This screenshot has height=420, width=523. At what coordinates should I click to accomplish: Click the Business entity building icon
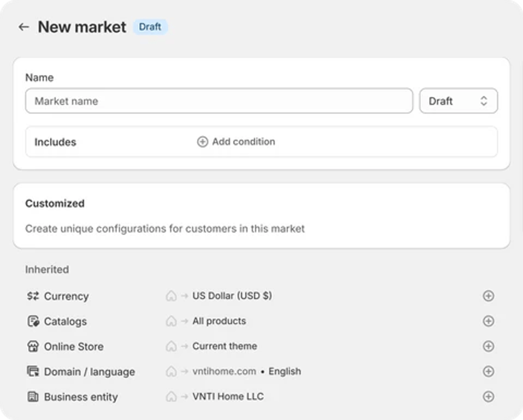coord(33,396)
